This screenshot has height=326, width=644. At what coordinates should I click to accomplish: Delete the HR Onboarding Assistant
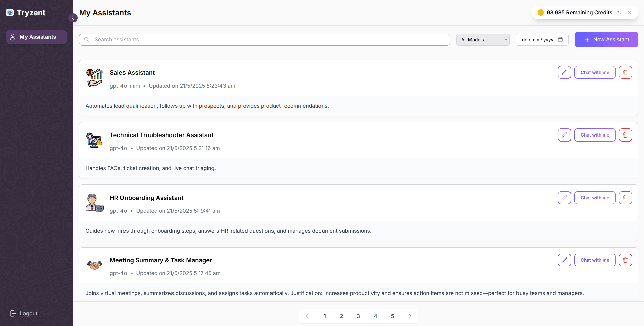[x=625, y=198]
